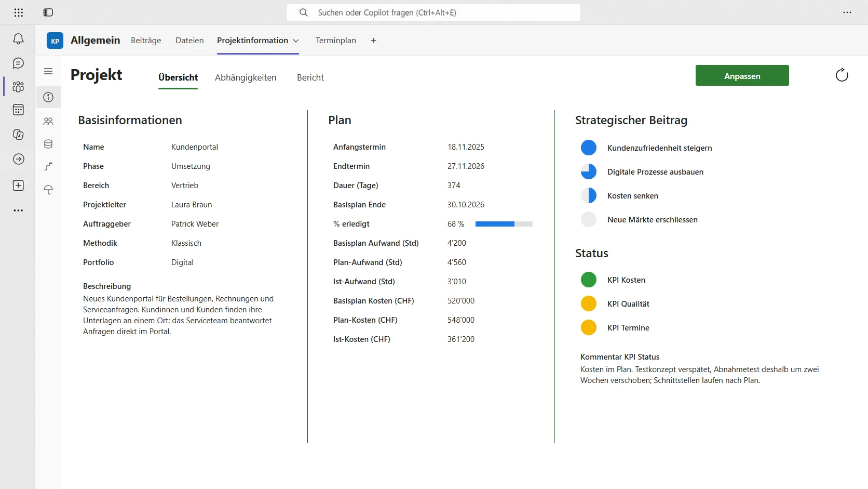Open Activity bell notifications
The image size is (868, 489).
tap(18, 39)
